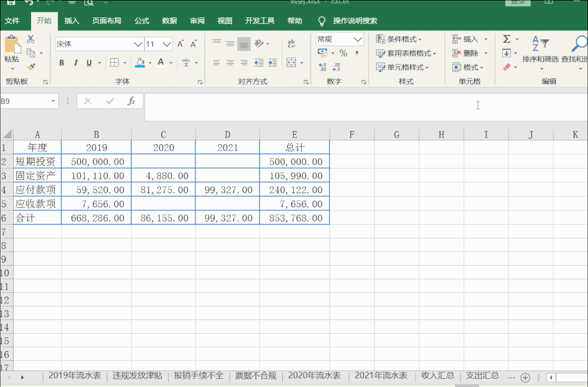Click the 操作说明搜索 search box

coord(355,21)
